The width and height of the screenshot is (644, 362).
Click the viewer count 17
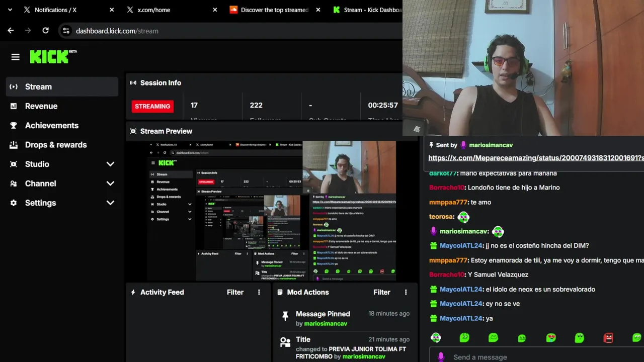pos(194,105)
